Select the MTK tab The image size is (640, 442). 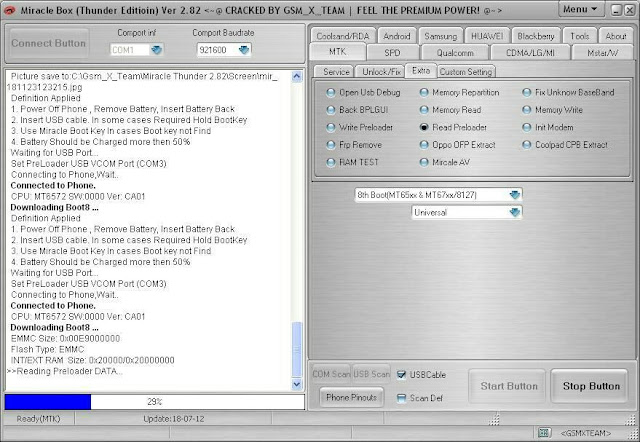pyautogui.click(x=338, y=52)
